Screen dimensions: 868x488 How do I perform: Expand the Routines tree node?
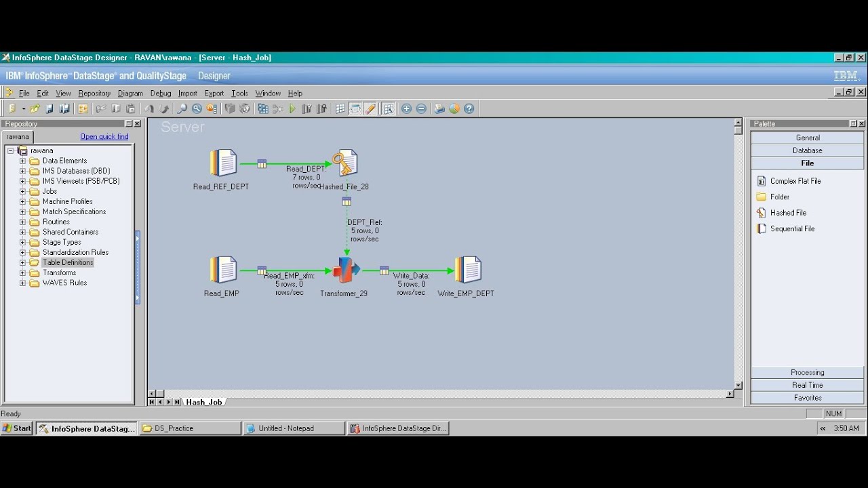click(x=22, y=222)
